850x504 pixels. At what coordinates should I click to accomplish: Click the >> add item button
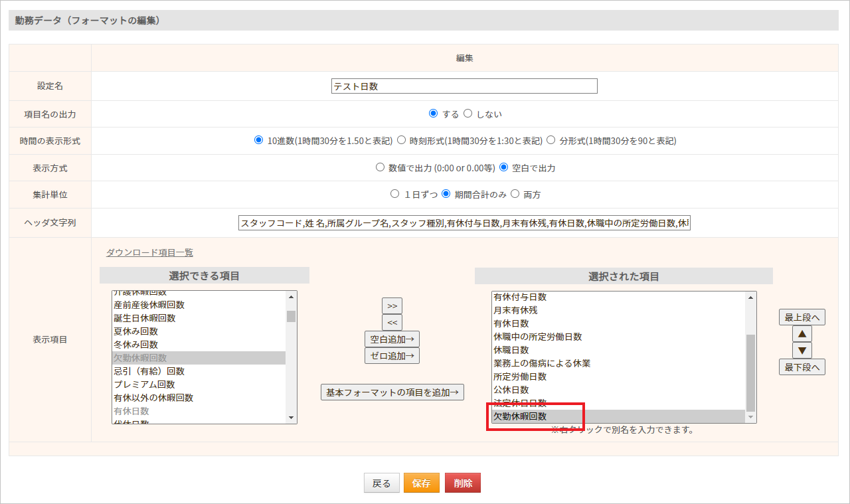392,306
